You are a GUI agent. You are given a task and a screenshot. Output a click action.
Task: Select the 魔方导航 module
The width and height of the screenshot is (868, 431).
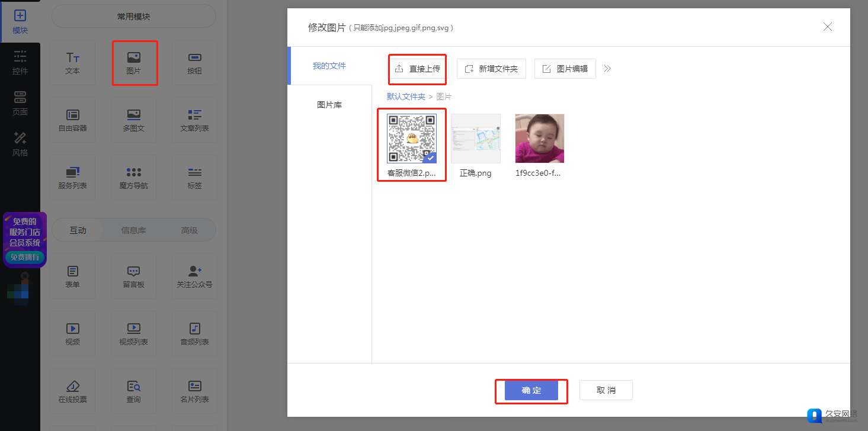[x=134, y=178]
